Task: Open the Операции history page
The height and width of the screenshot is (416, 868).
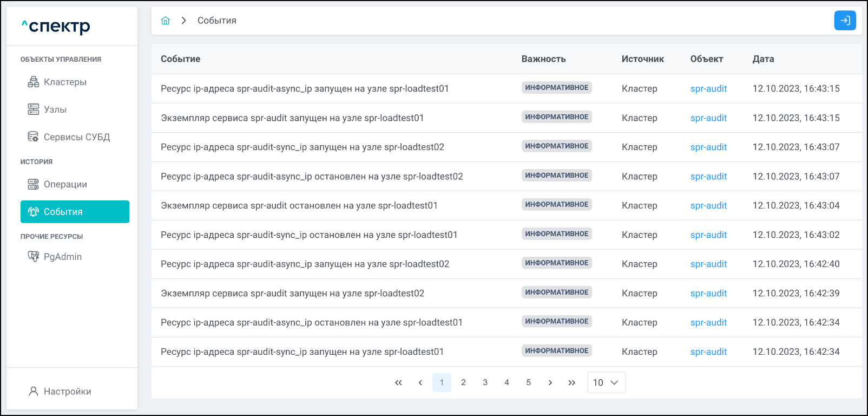Action: 65,184
